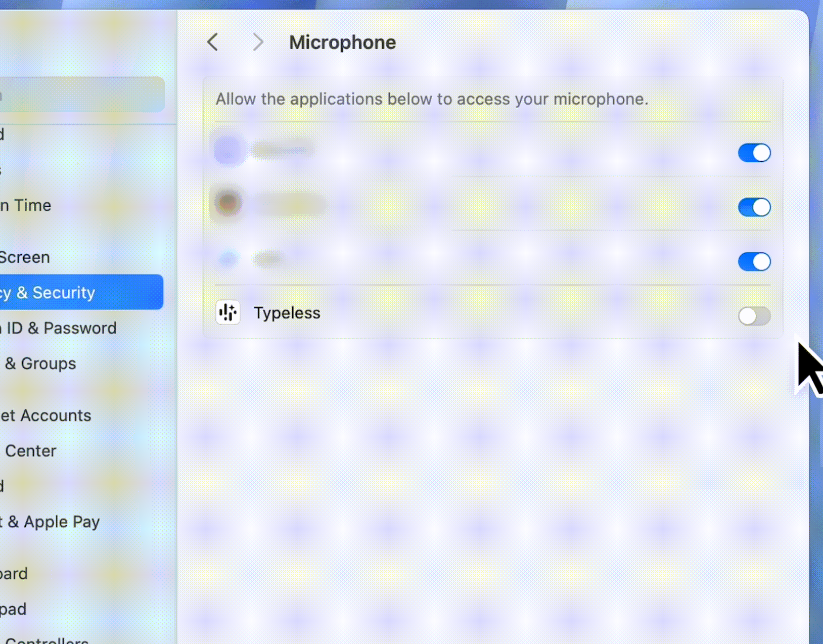Click the Typeless app icon

pyautogui.click(x=228, y=313)
